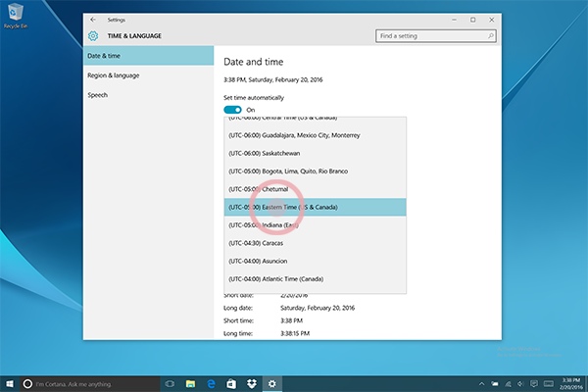
Task: Choose (UTC-05:00) Chetumal time zone
Action: coord(315,189)
